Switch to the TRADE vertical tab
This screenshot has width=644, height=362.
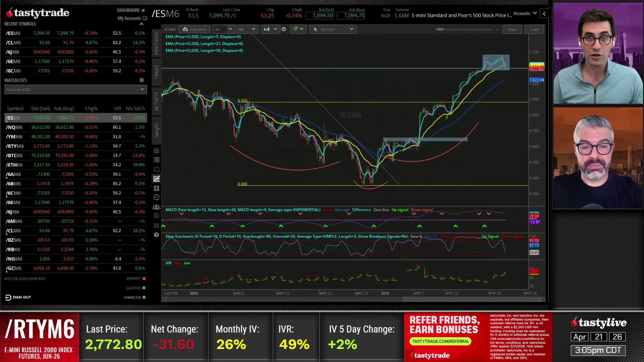point(156,72)
